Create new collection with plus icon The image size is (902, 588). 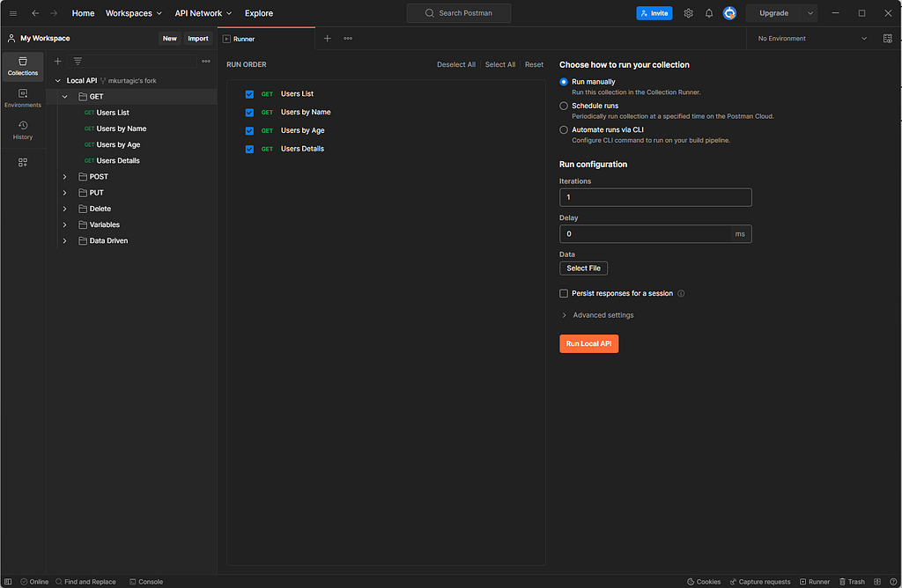click(57, 61)
